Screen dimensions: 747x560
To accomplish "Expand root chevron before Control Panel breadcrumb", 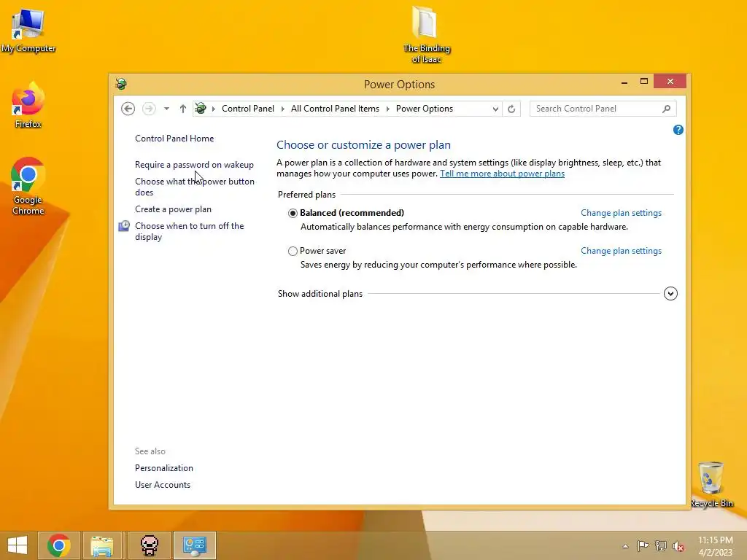I will (x=214, y=109).
